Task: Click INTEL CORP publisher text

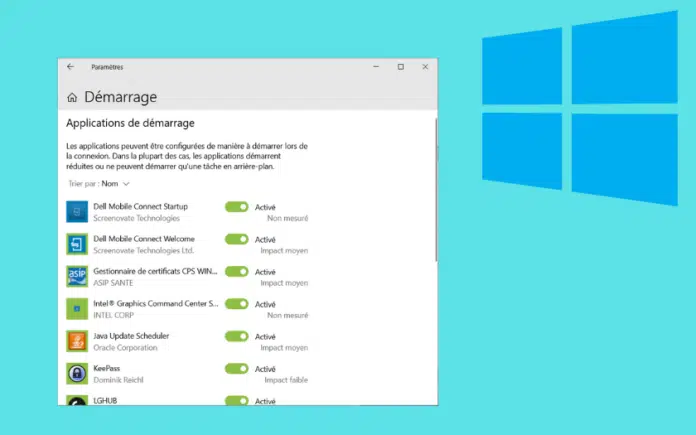Action: (113, 316)
